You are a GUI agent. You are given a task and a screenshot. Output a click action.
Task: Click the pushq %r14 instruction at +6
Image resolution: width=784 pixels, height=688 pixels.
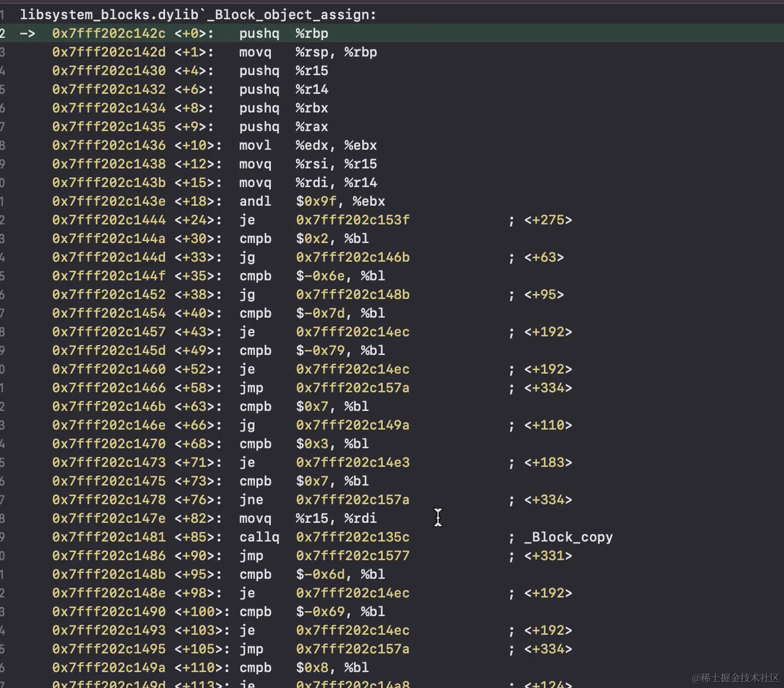pos(283,89)
